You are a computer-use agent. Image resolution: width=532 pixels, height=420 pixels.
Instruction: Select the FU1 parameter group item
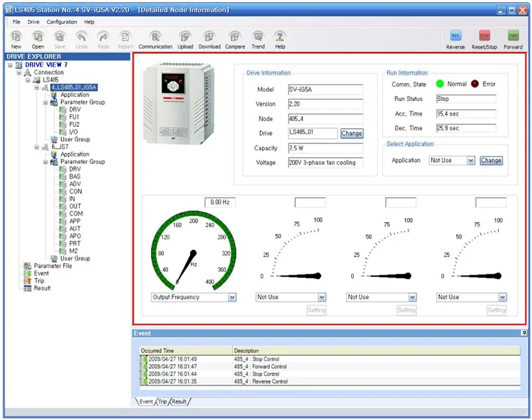pos(74,117)
